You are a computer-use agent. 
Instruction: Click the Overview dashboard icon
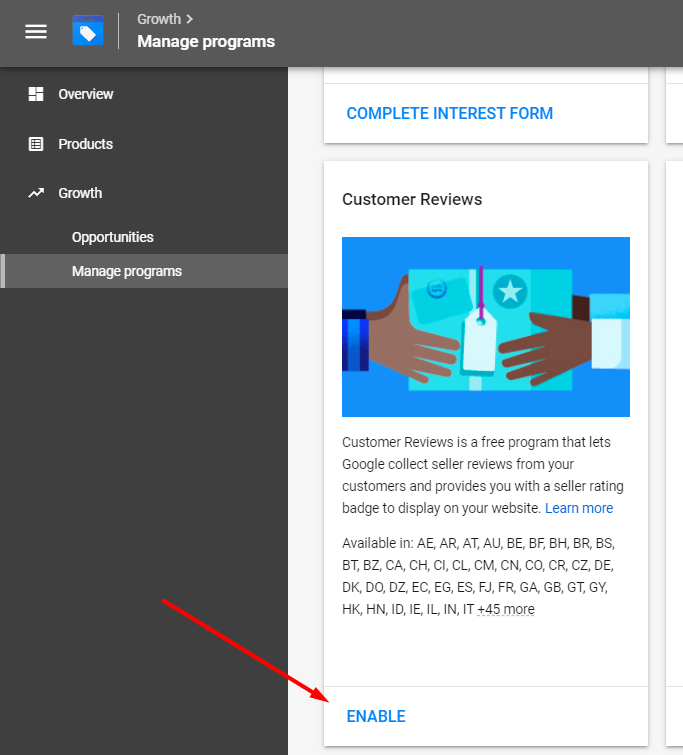(x=36, y=94)
